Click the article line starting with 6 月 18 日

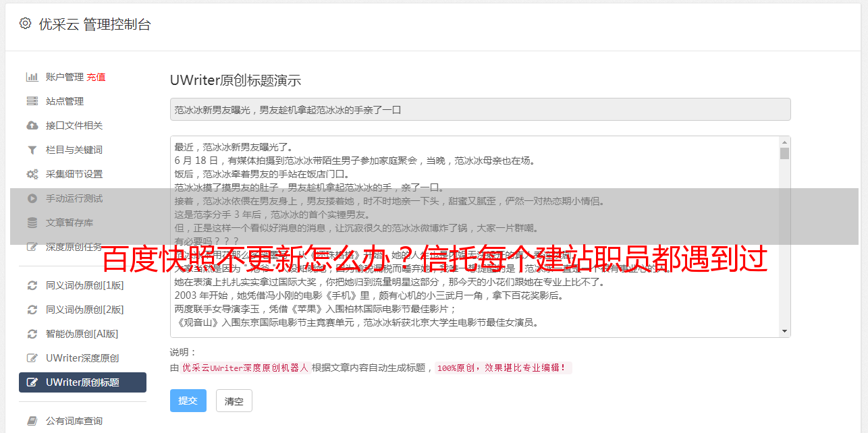click(354, 161)
